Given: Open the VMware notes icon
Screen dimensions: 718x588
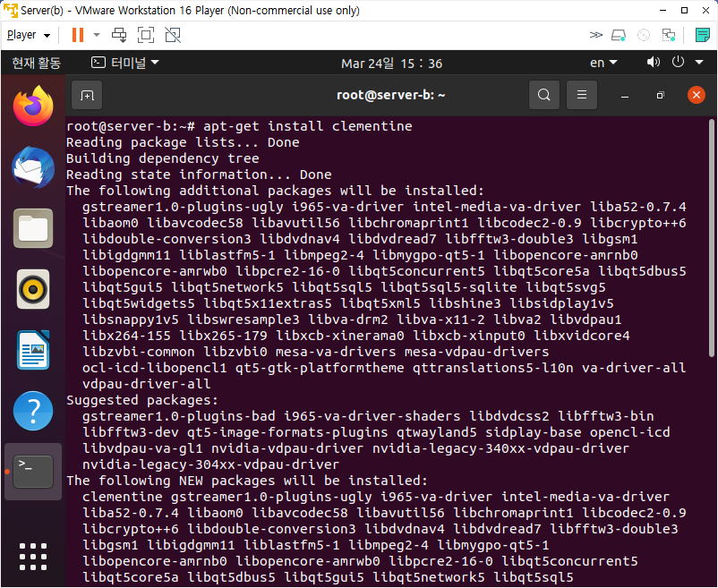Looking at the screenshot, I should [x=703, y=35].
